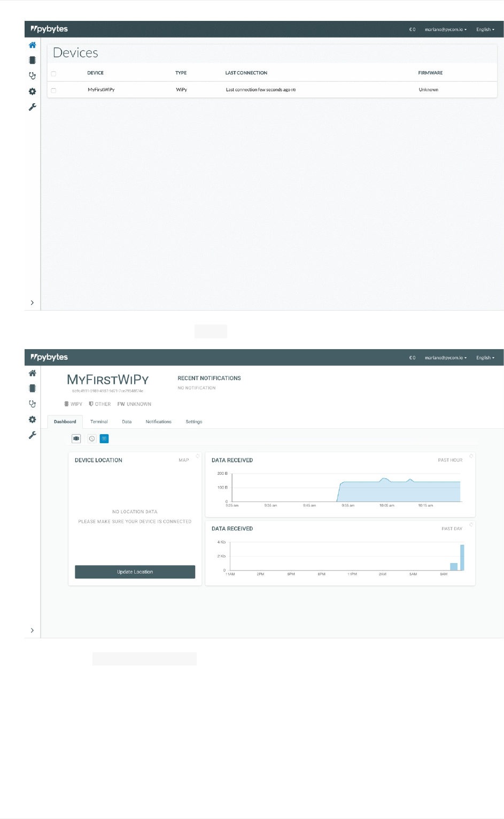The image size is (504, 819).
Task: Sort by the DEVICE column header
Action: pyautogui.click(x=96, y=73)
